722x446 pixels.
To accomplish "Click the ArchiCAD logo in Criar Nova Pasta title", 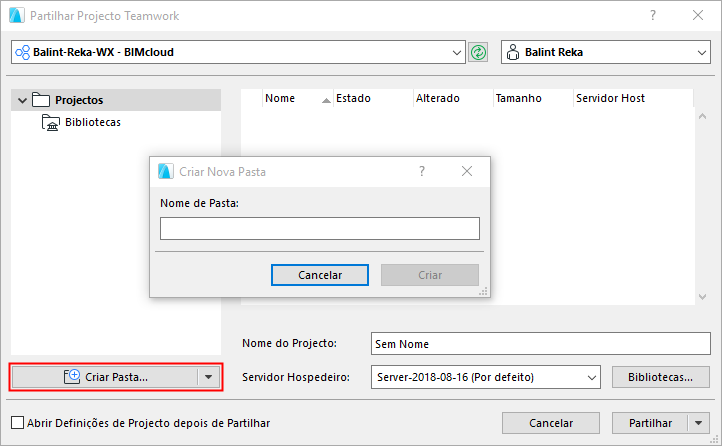I will tap(166, 171).
